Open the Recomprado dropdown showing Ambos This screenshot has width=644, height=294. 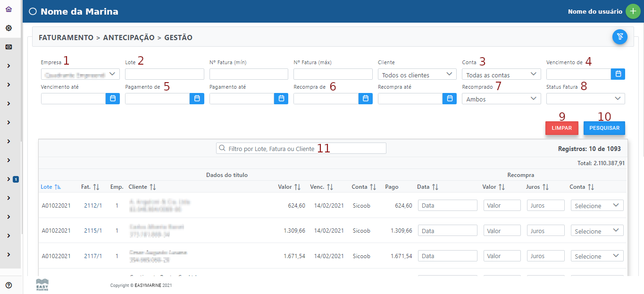click(501, 99)
